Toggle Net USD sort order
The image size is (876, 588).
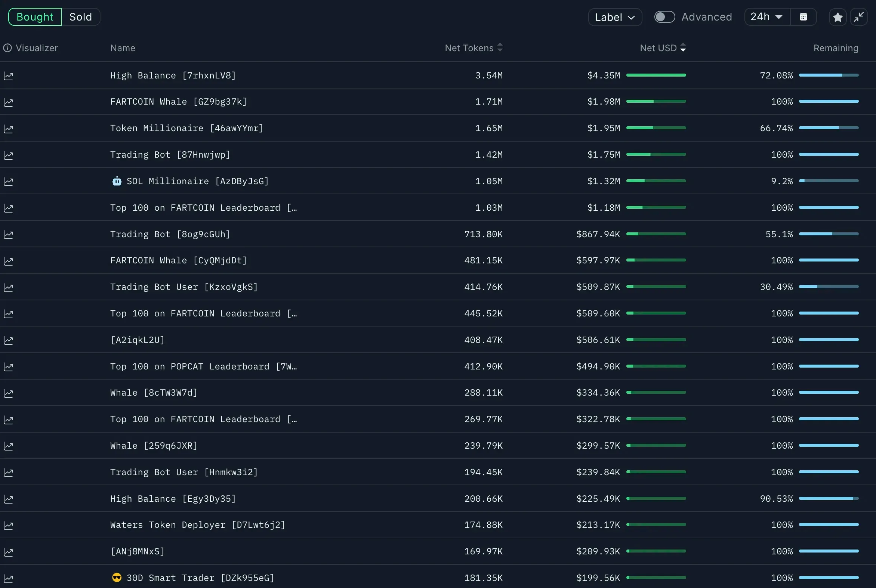(x=683, y=47)
